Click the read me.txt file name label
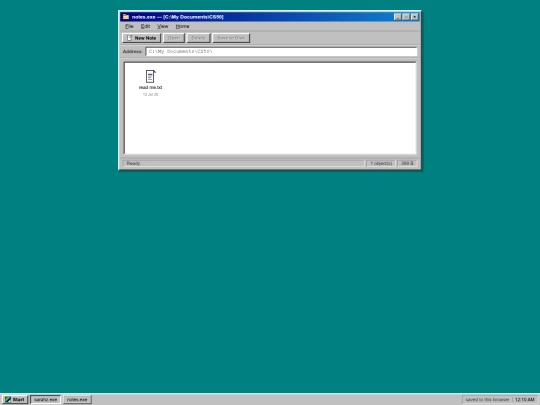 tap(150, 87)
